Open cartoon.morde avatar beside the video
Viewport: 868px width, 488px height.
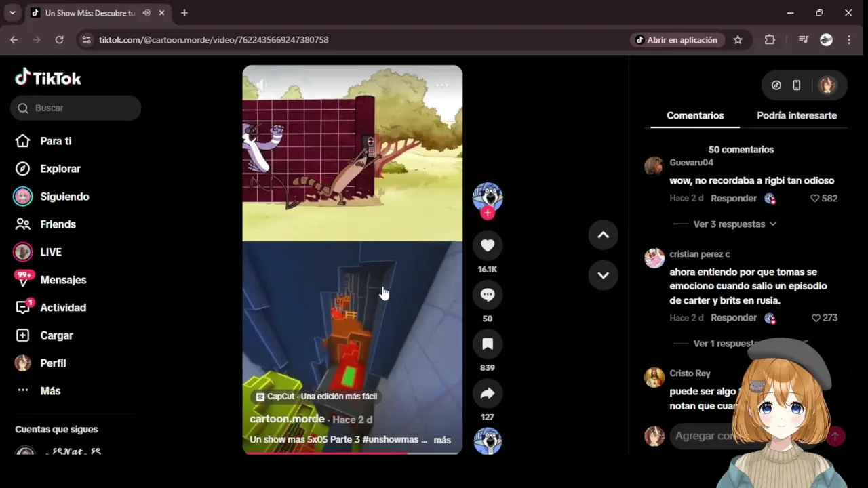click(x=488, y=197)
